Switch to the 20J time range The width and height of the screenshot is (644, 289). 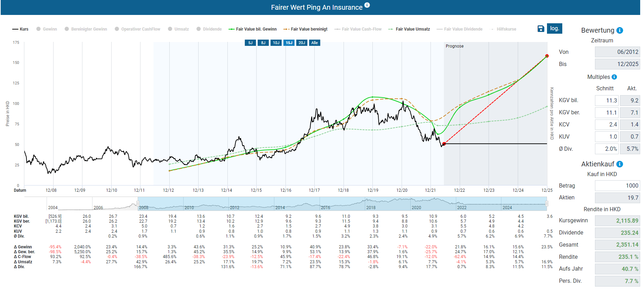coord(302,43)
